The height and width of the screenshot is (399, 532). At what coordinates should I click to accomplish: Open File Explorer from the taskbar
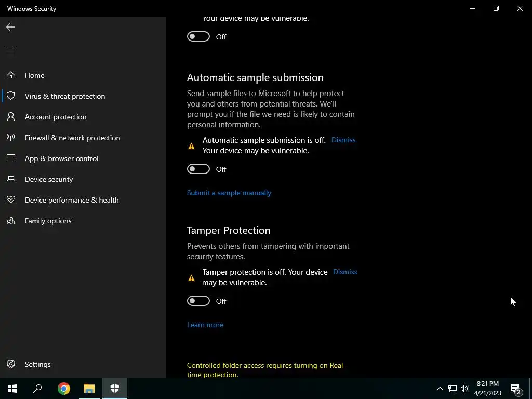(x=89, y=389)
